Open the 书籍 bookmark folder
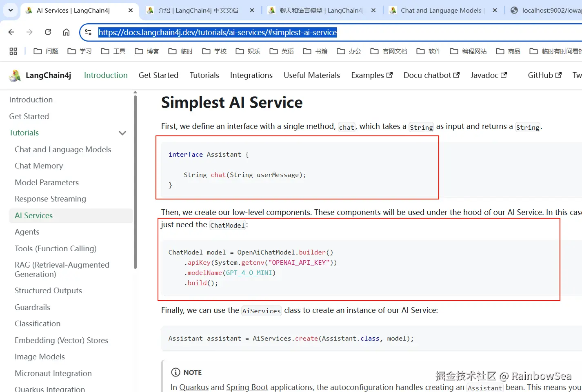Screen dimensions: 582x392 [315, 51]
